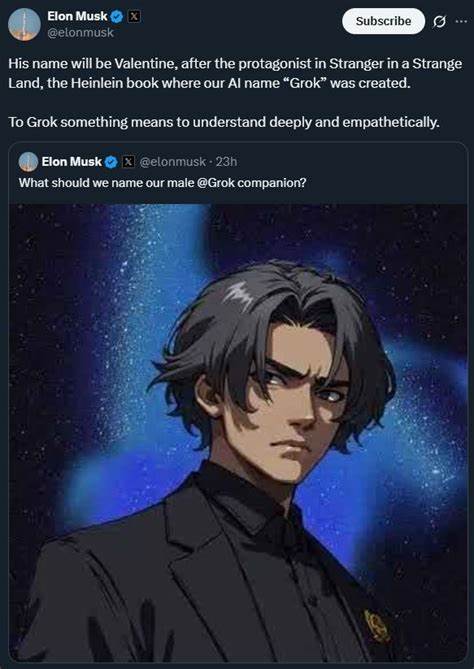Click the quoted tweet text about the male companion
Viewport: 474px width, 669px height.
[x=163, y=183]
